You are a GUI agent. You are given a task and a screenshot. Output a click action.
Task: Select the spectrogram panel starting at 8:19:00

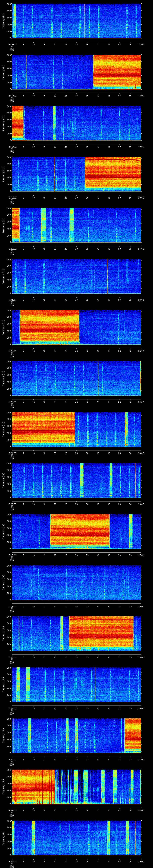coord(76,174)
